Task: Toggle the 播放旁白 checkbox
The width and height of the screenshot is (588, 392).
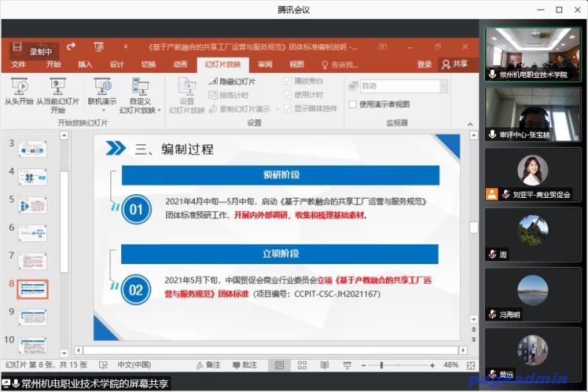Action: coord(287,81)
